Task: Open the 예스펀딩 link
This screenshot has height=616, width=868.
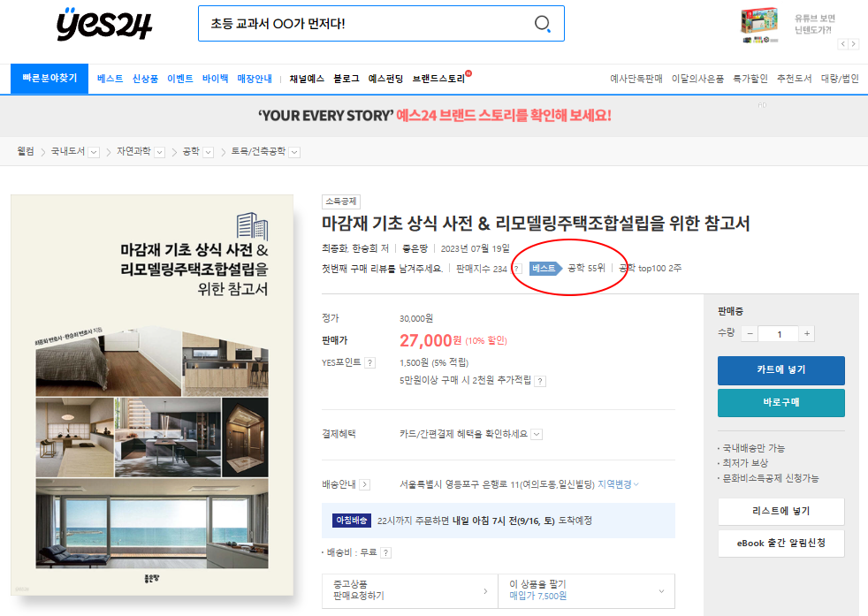Action: tap(386, 79)
